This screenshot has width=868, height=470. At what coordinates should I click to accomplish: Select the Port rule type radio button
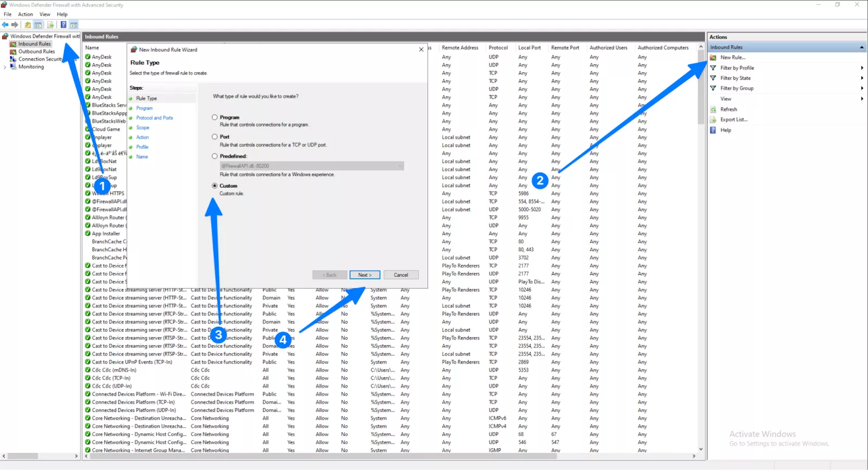coord(215,137)
